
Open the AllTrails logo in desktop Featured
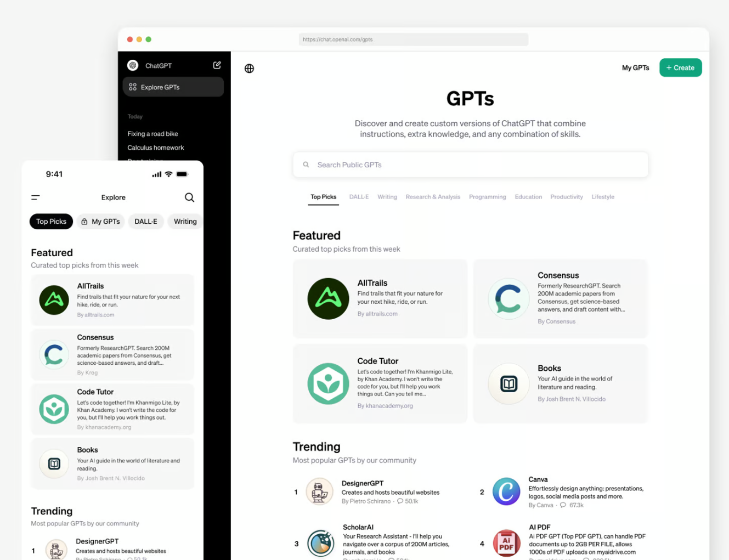tap(328, 299)
